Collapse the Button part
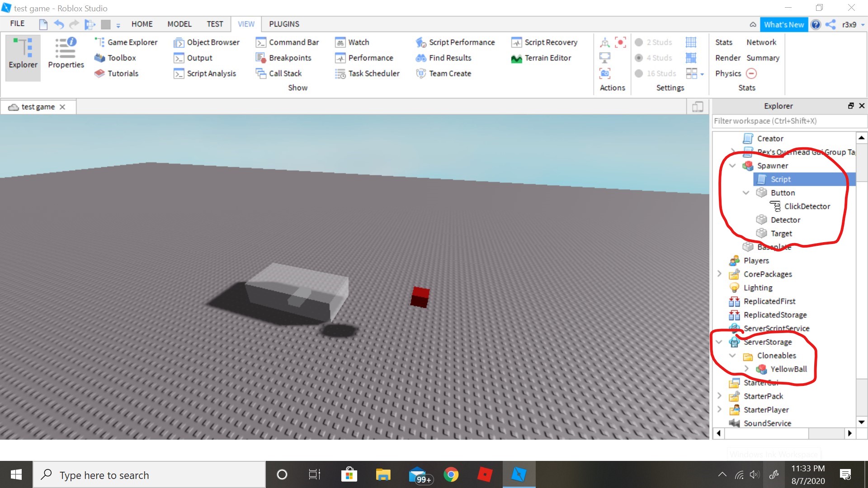 coord(746,193)
